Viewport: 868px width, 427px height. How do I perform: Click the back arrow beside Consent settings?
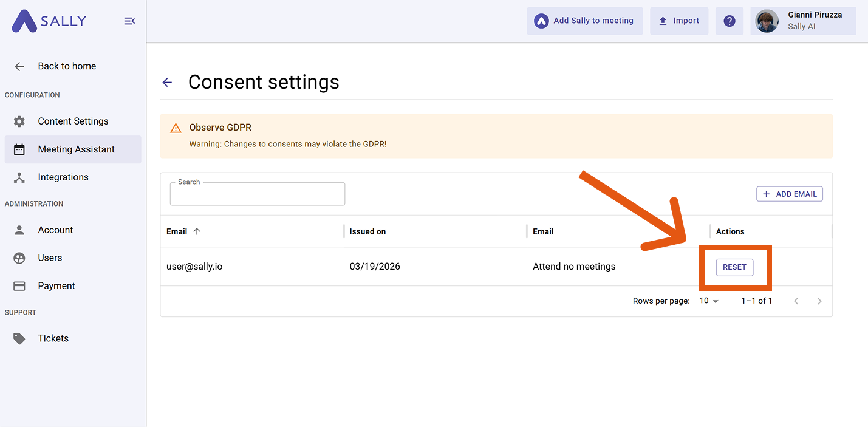click(x=167, y=83)
